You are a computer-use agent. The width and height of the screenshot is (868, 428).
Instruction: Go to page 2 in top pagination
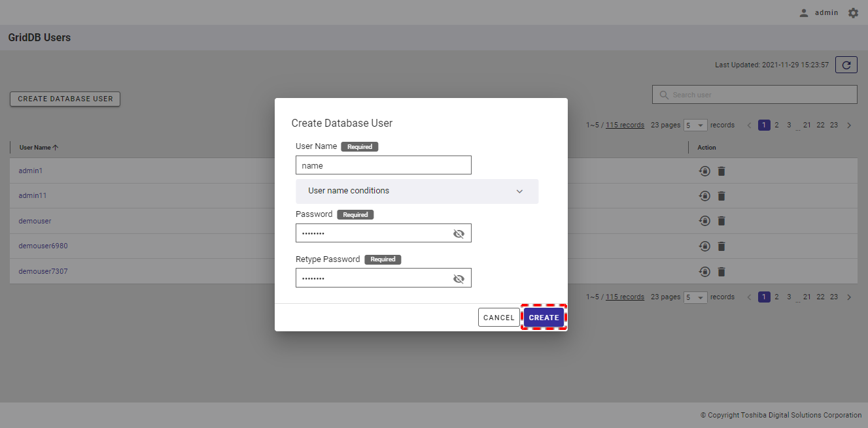[x=776, y=125]
